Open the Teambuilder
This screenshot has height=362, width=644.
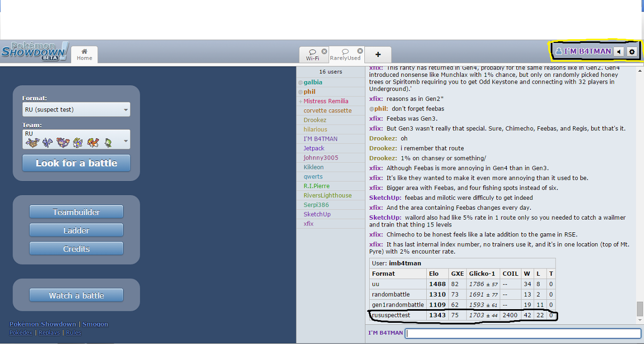coord(76,212)
